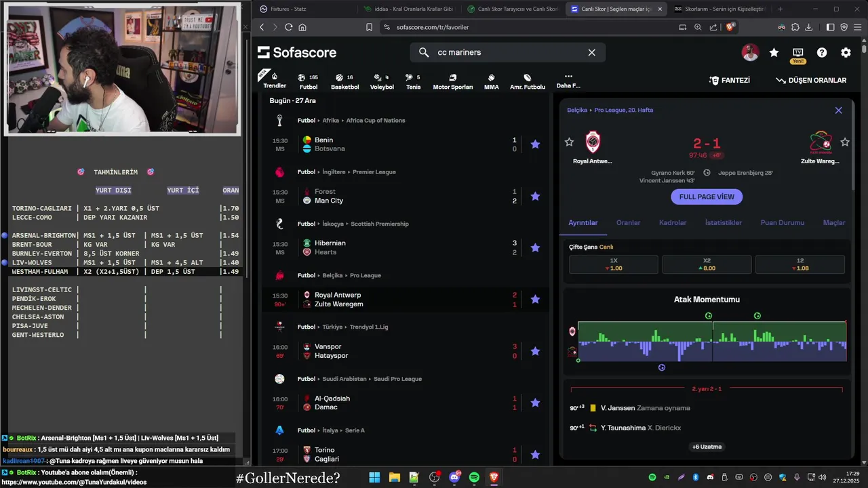The width and height of the screenshot is (868, 488).
Task: Select the X2 odds 8.00 button
Action: tap(707, 264)
